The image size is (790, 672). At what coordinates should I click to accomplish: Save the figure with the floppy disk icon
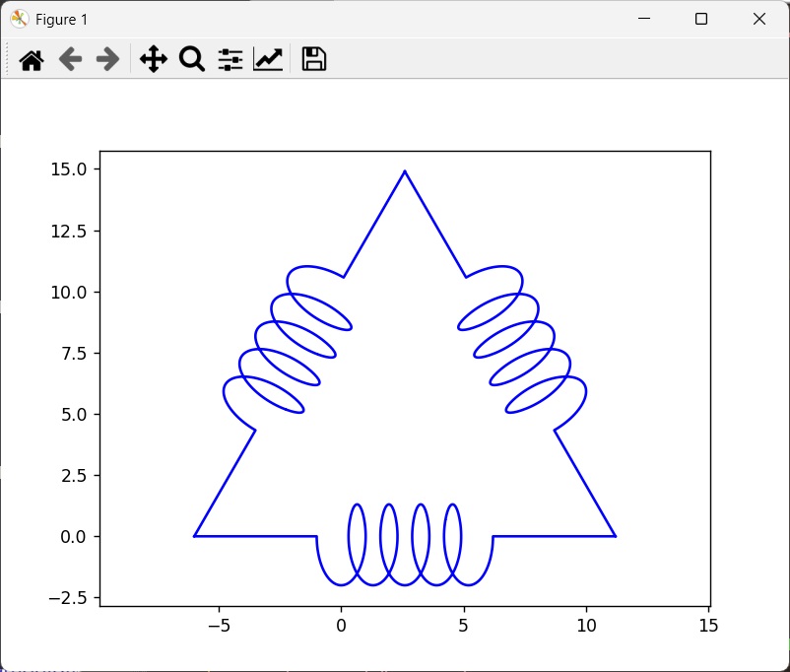[314, 59]
